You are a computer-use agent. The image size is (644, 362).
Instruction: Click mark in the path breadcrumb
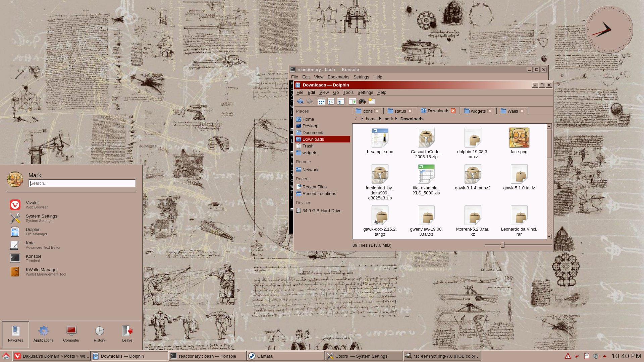(x=388, y=119)
